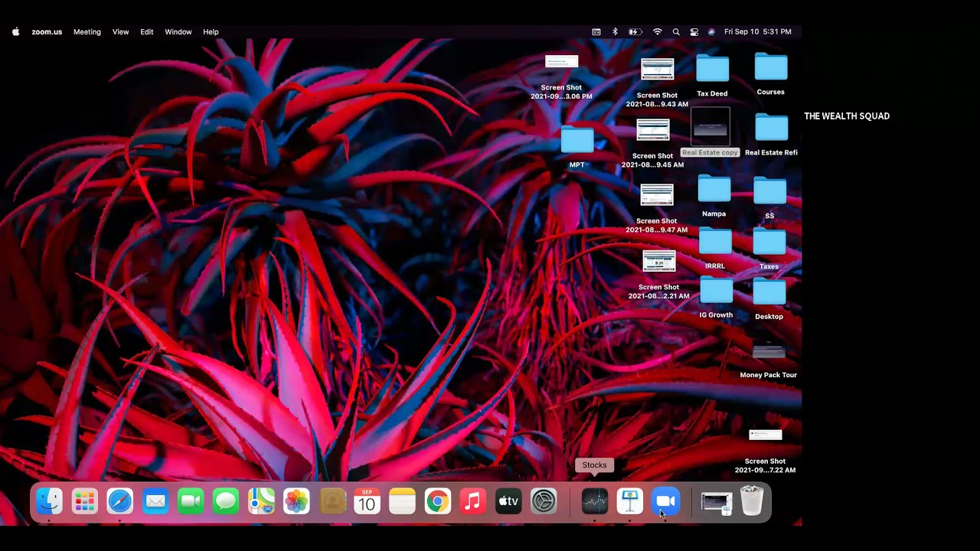The height and width of the screenshot is (551, 980).
Task: Click the Zoom app icon in dock
Action: click(x=665, y=502)
